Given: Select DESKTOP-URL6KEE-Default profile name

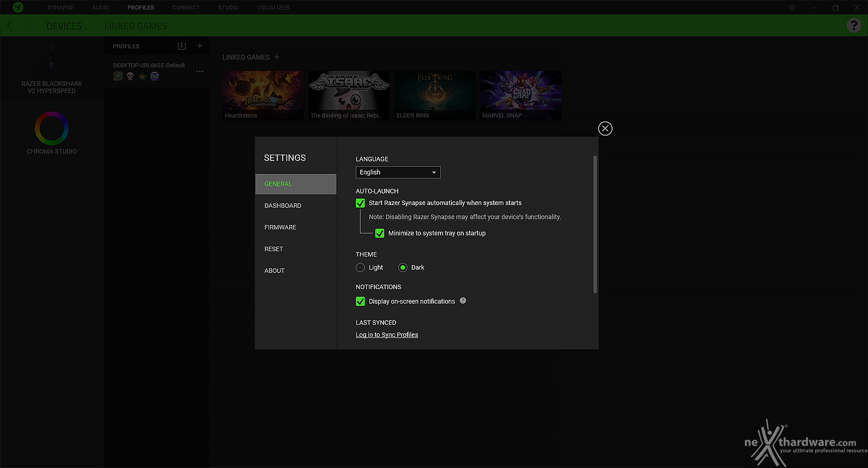Looking at the screenshot, I should pos(149,65).
